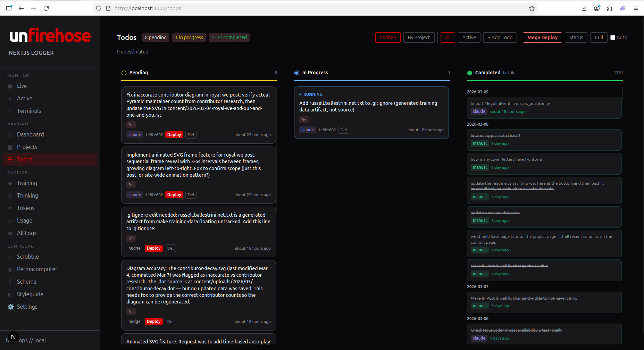Click the Settings gear icon in sidebar
The height and width of the screenshot is (350, 644).
pyautogui.click(x=11, y=307)
